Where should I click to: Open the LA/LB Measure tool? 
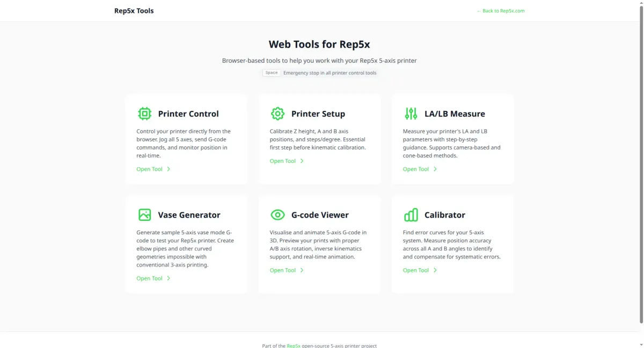pyautogui.click(x=416, y=169)
